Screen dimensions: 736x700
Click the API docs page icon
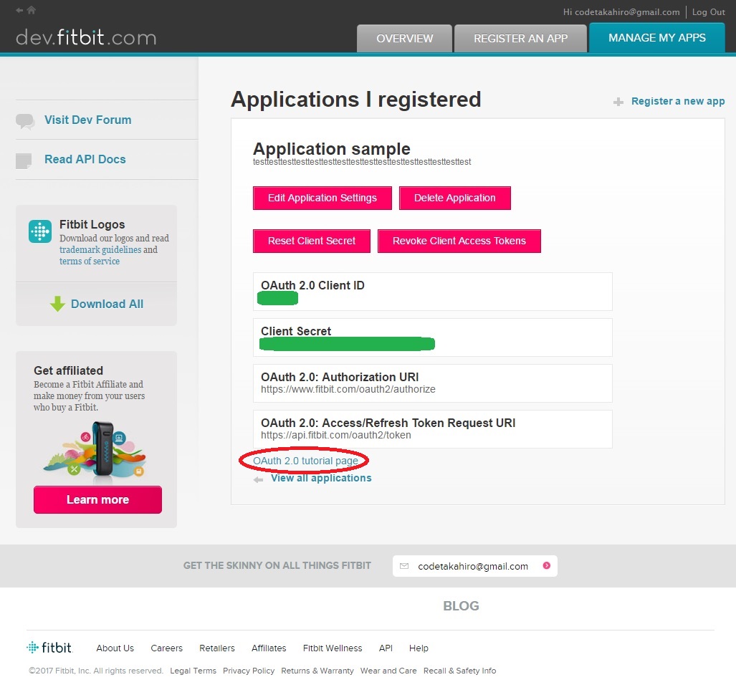[x=24, y=160]
